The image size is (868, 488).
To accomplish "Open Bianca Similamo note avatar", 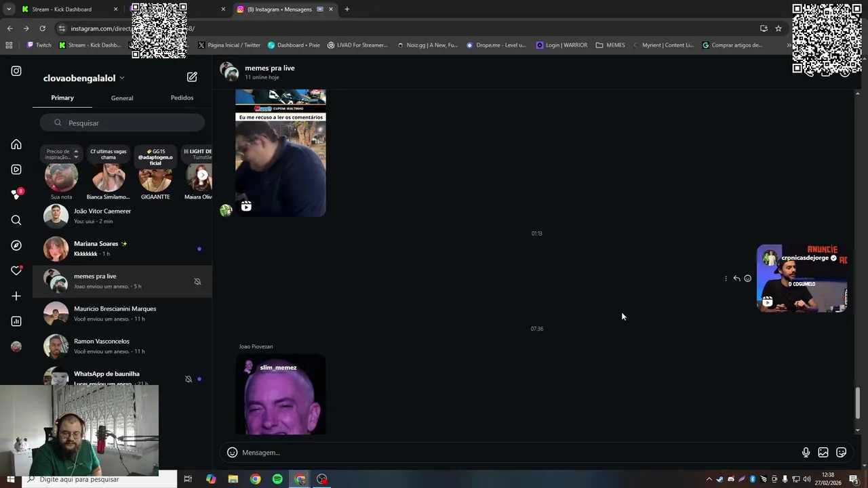I will (x=108, y=176).
